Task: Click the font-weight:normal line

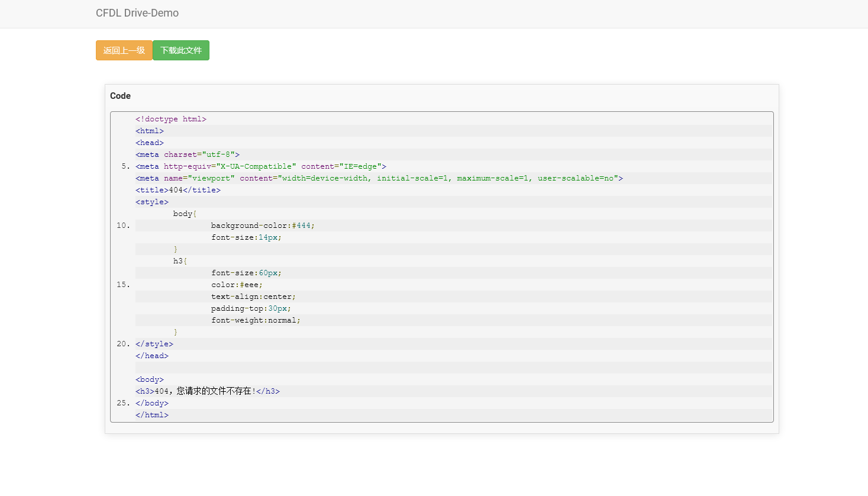Action: (454, 320)
